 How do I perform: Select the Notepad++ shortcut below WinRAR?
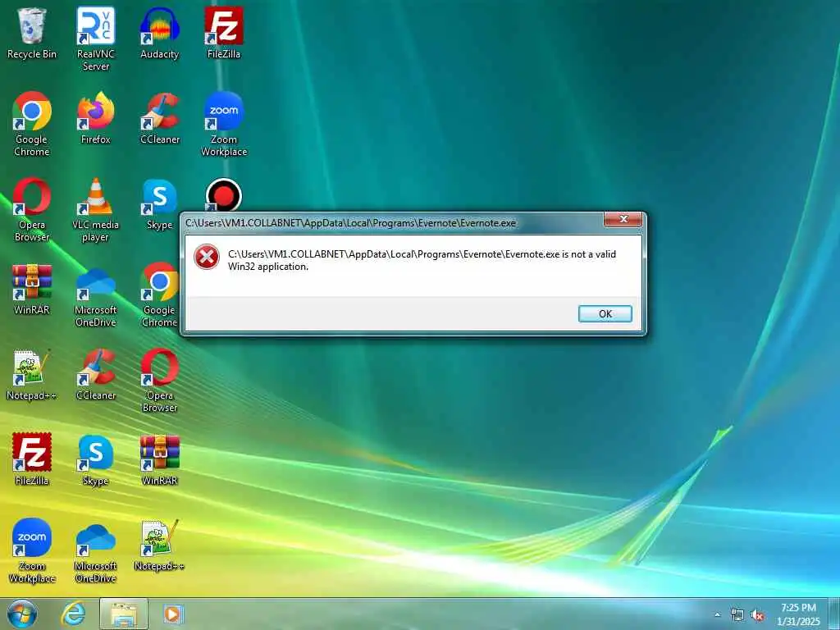(160, 545)
